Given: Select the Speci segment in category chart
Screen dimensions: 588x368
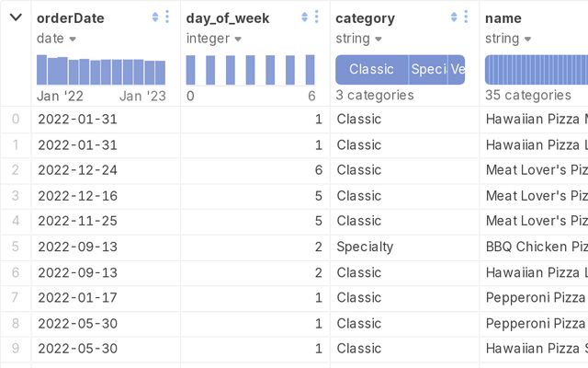Looking at the screenshot, I should (428, 70).
